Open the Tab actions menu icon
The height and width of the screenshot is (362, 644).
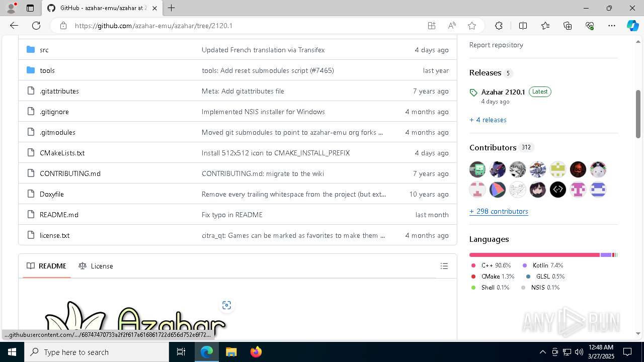click(x=30, y=8)
